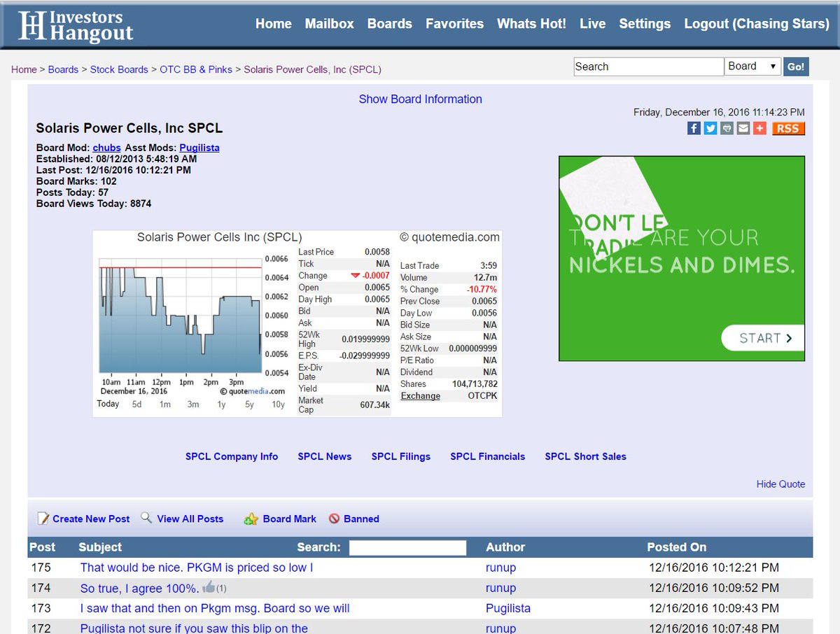This screenshot has width=840, height=634.
Task: Click OTC BB & Pinks breadcrumb
Action: click(x=196, y=69)
